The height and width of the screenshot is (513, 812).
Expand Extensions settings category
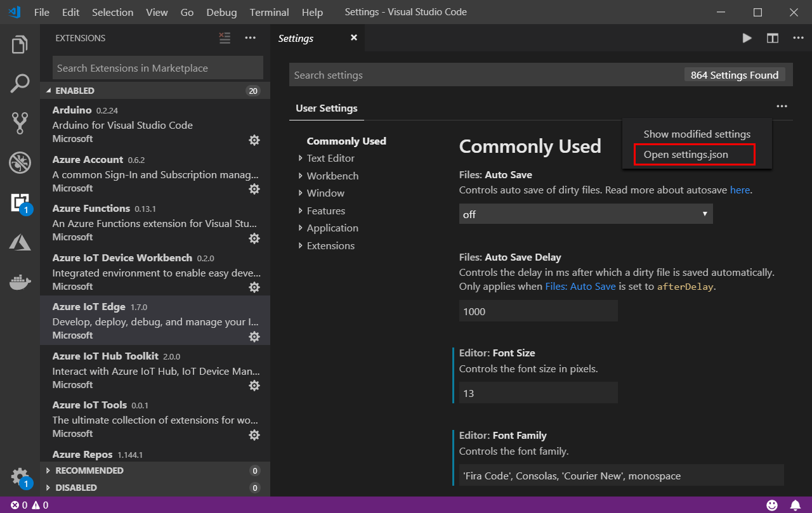click(331, 245)
